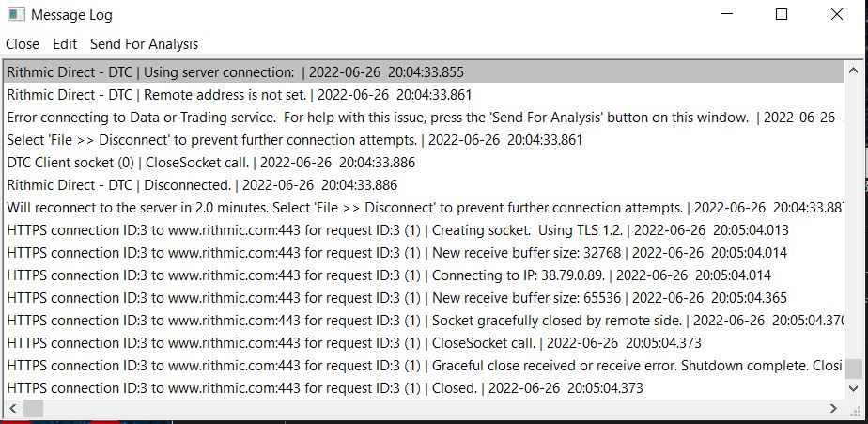Click the horizontal scrollbar thumb

pos(33,408)
